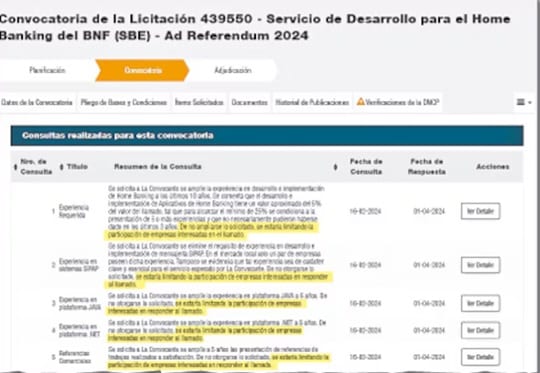Image resolution: width=540 pixels, height=373 pixels.
Task: Click the Experiencia en plataforma .NET title
Action: click(79, 330)
